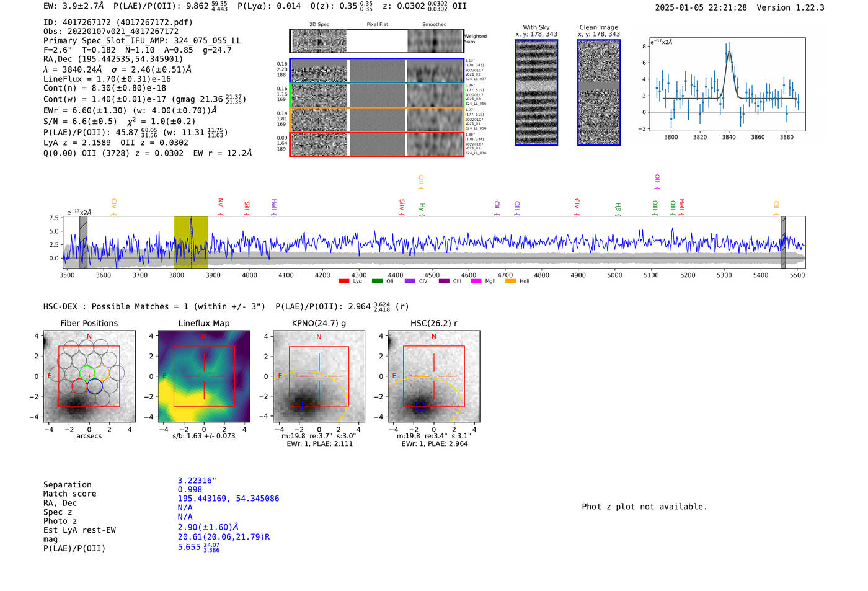868x591 pixels.
Task: Select the green Hγ line marker
Action: click(422, 209)
